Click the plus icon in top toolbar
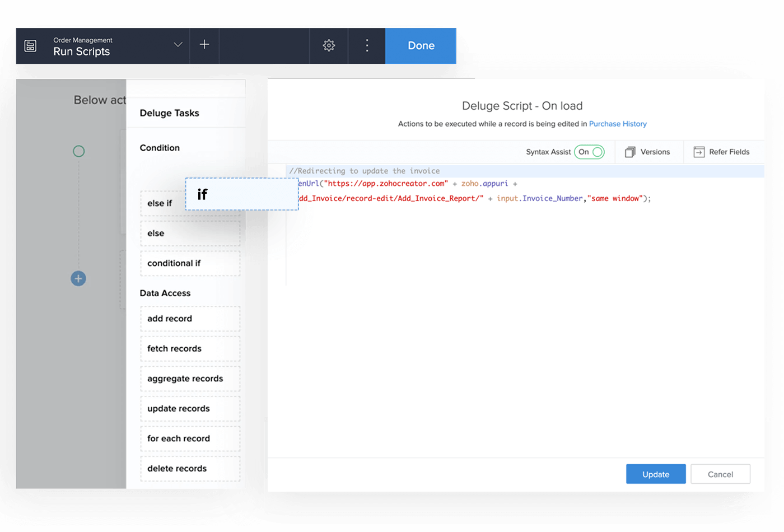Image resolution: width=784 pixels, height=532 pixels. (204, 44)
